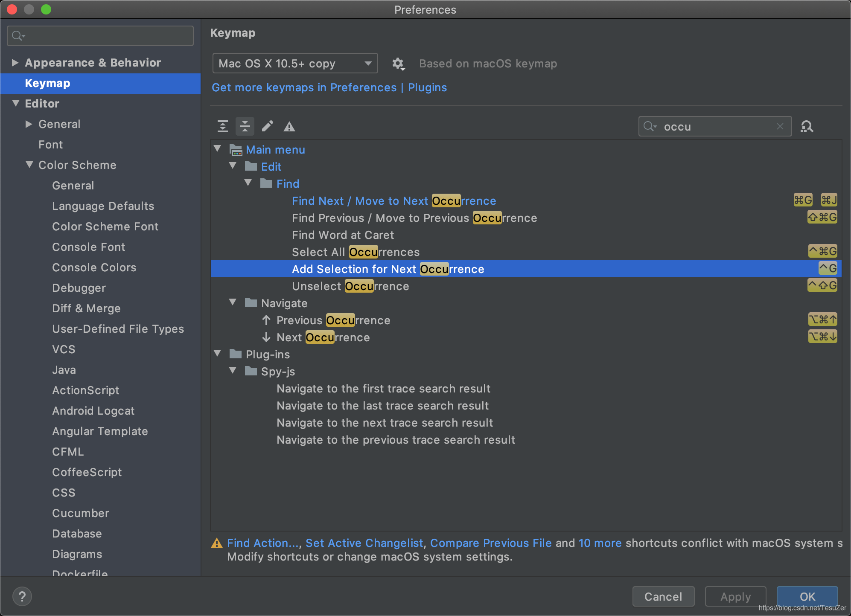The width and height of the screenshot is (851, 616).
Task: Click Find Actions by Shortcut icon
Action: click(x=807, y=127)
